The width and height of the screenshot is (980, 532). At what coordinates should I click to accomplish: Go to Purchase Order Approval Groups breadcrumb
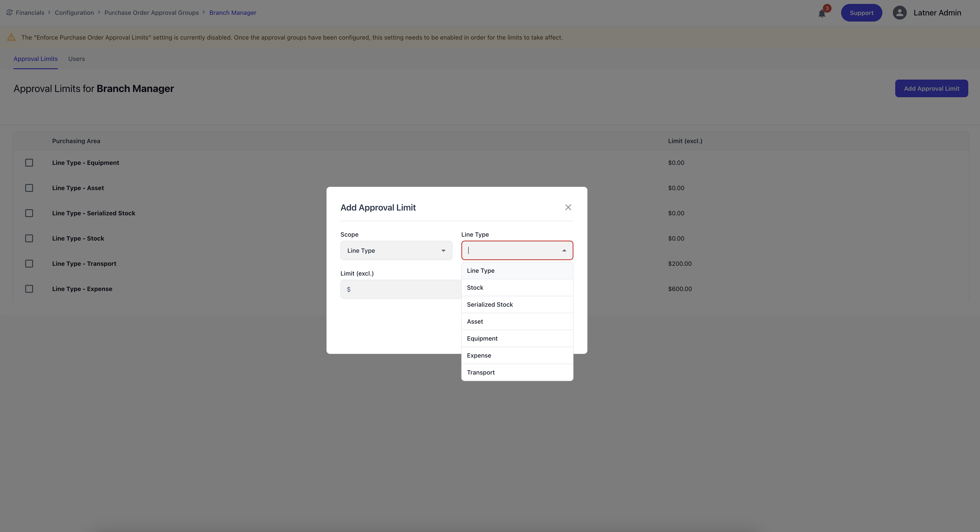click(151, 13)
